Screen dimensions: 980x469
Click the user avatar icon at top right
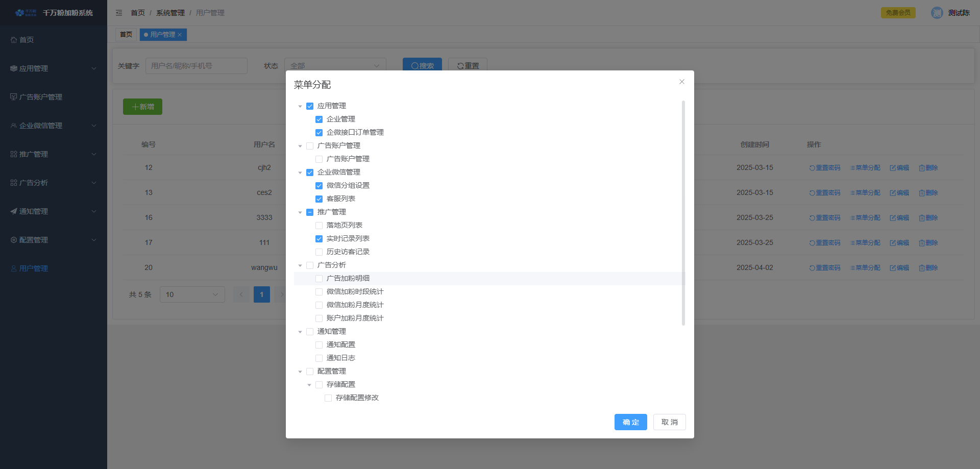(x=937, y=13)
